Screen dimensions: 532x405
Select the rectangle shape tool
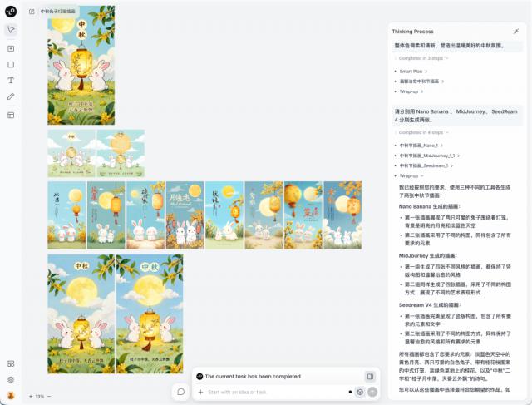[x=11, y=65]
